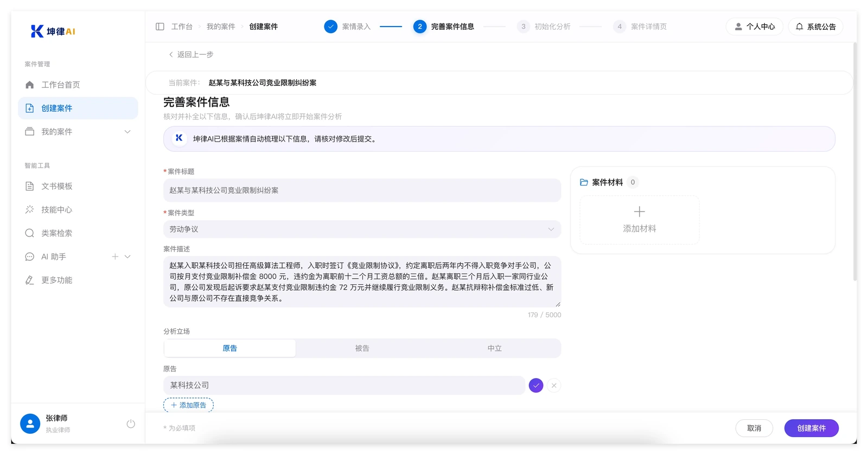Select 中立 analysis stance
This screenshot has width=868, height=455.
pyautogui.click(x=494, y=348)
